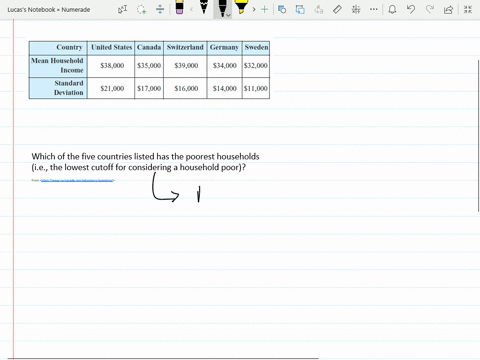Open the small source hyperlink below the question
480x360 pixels.
point(77,180)
